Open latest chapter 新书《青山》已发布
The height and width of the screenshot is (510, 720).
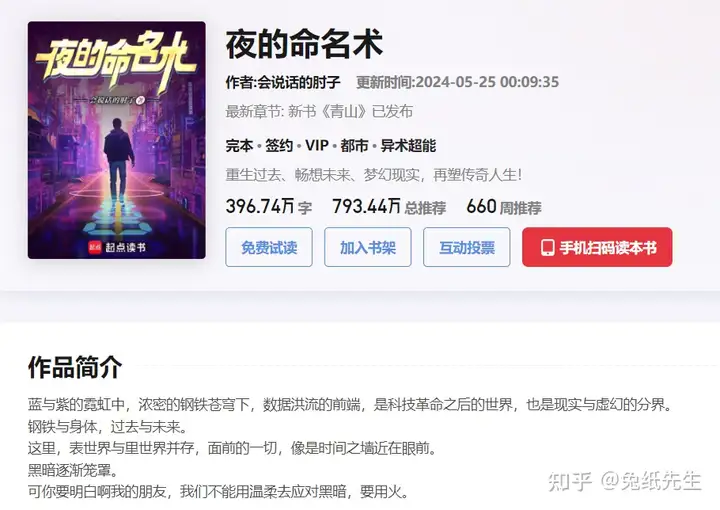[x=350, y=111]
